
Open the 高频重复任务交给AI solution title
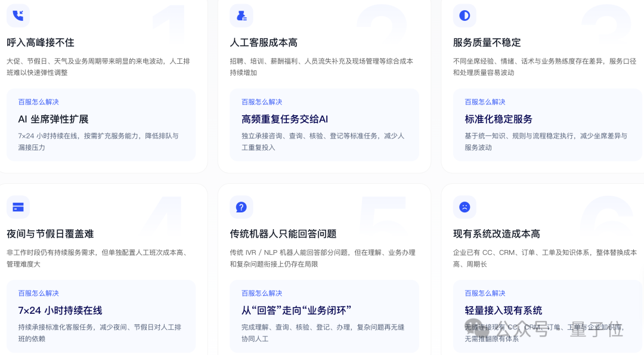coord(284,119)
